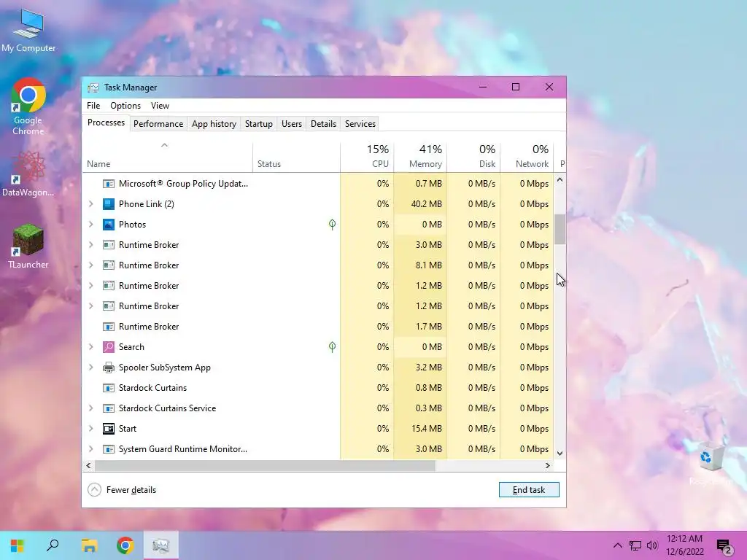Open the My Computer desktop icon
747x560 pixels.
[x=28, y=31]
